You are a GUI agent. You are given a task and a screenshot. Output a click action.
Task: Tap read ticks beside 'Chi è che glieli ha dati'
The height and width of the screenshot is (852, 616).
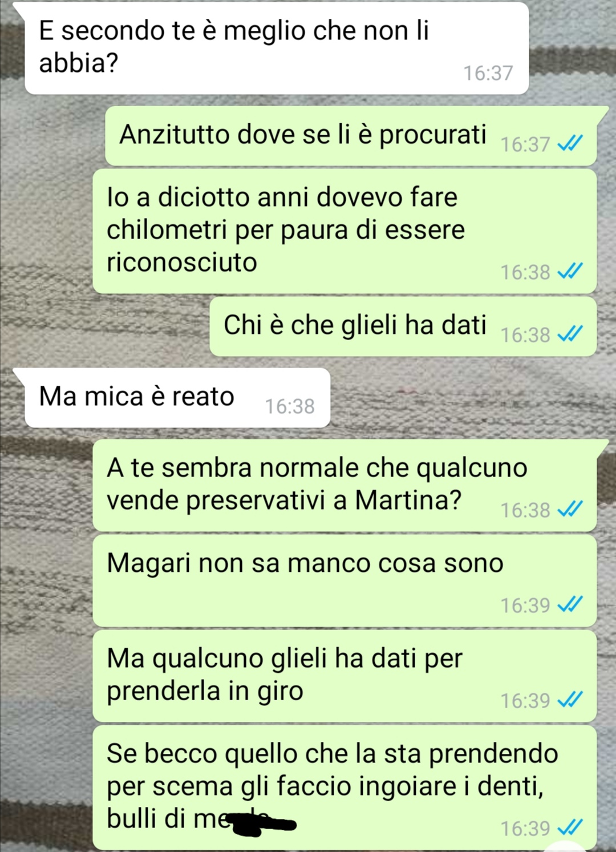[x=570, y=334]
